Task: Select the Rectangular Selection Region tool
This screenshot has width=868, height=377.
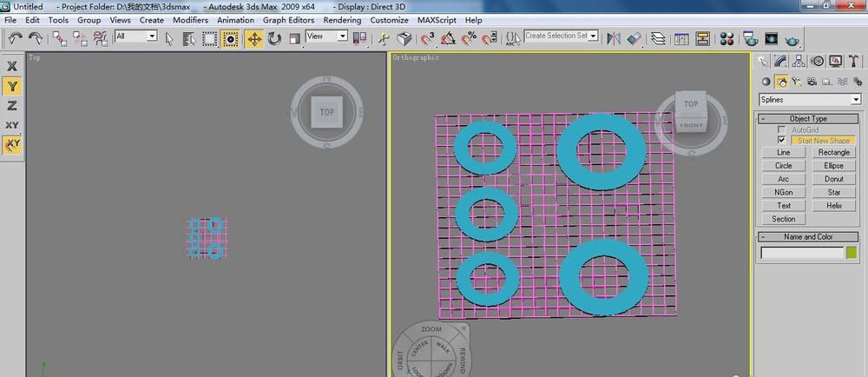Action: coord(209,38)
